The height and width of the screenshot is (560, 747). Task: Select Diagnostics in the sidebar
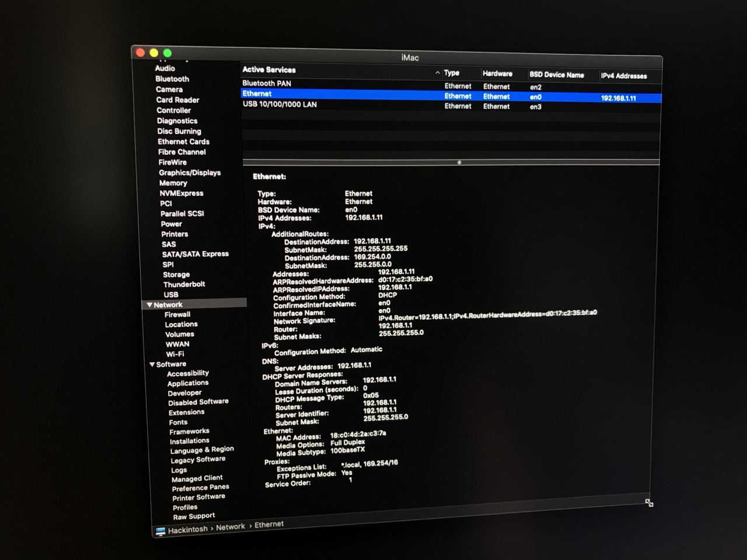click(177, 121)
